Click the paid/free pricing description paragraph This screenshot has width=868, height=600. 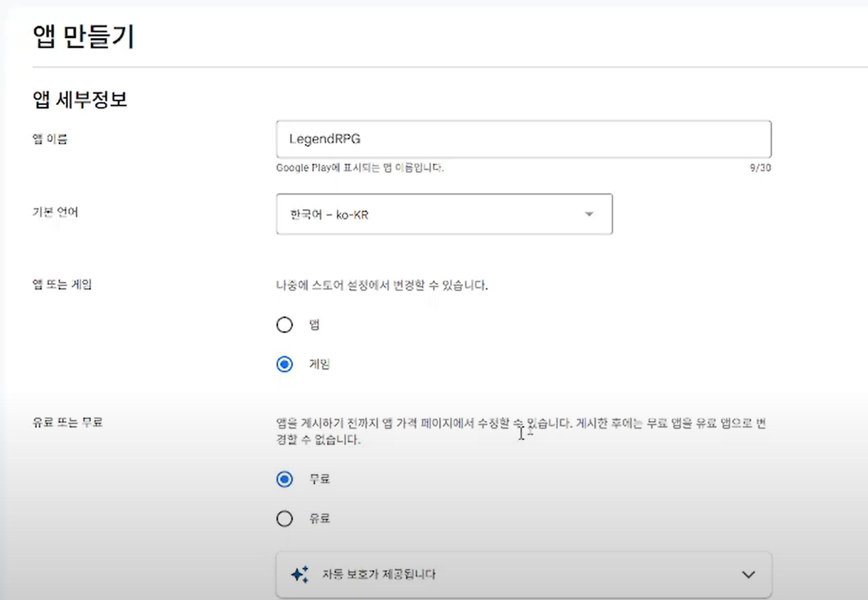pos(521,431)
